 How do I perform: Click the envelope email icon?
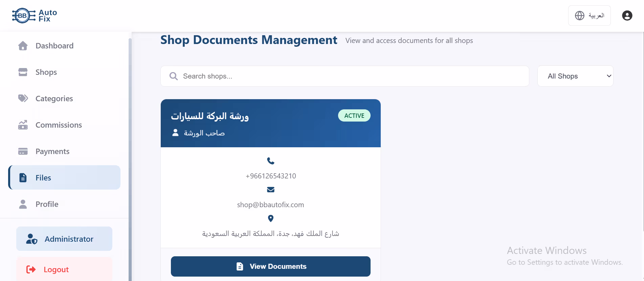tap(271, 190)
